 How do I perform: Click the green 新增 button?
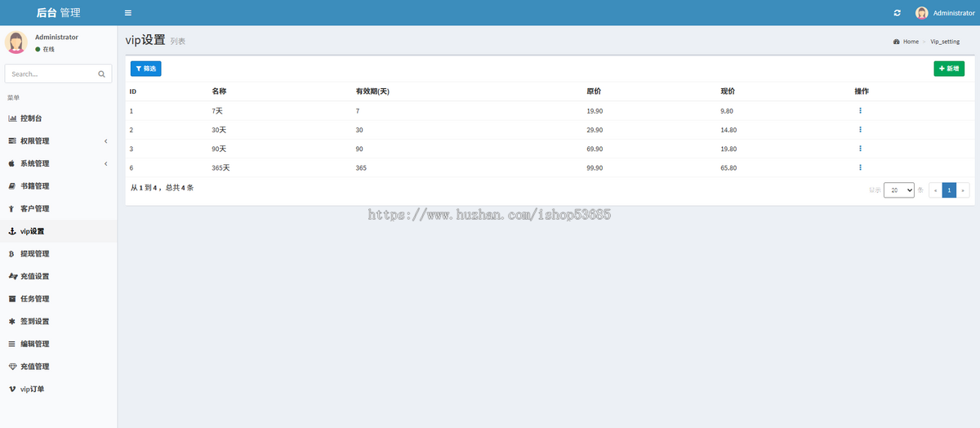point(948,69)
